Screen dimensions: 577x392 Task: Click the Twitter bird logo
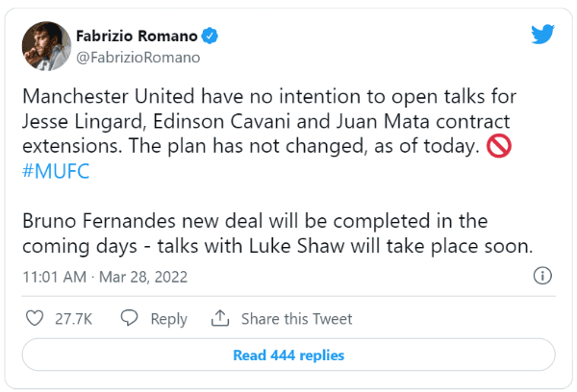click(542, 37)
